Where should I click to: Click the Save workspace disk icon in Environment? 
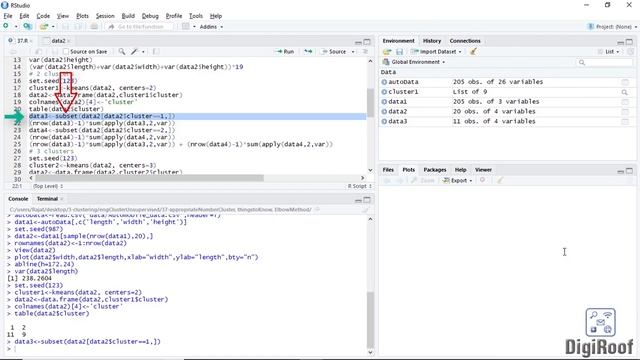[400, 52]
